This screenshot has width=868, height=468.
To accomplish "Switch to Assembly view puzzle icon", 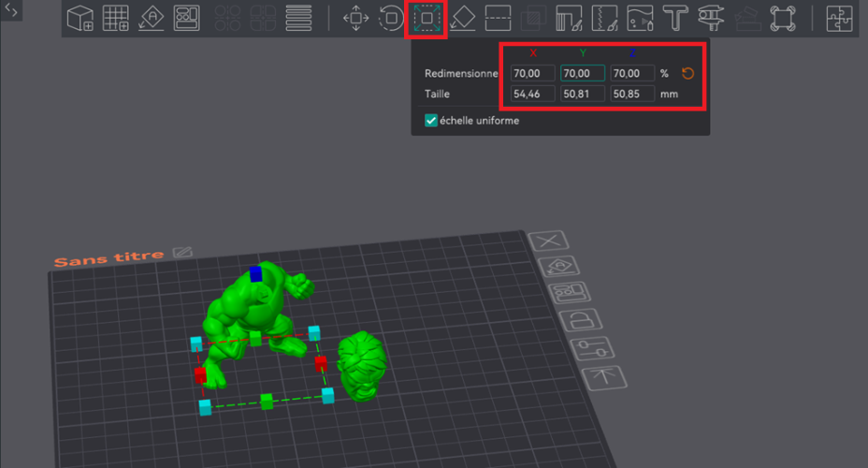I will click(839, 19).
